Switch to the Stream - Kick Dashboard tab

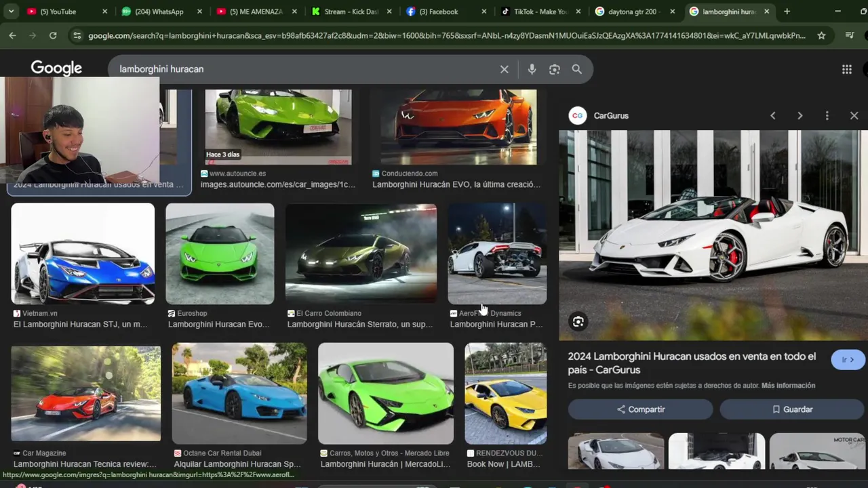pos(350,12)
